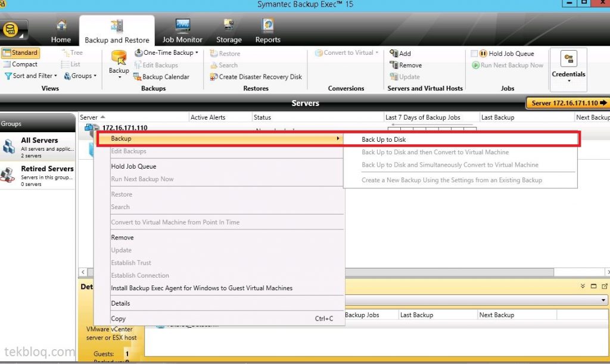Open the Groups dropdown
The width and height of the screenshot is (610, 364).
[80, 76]
